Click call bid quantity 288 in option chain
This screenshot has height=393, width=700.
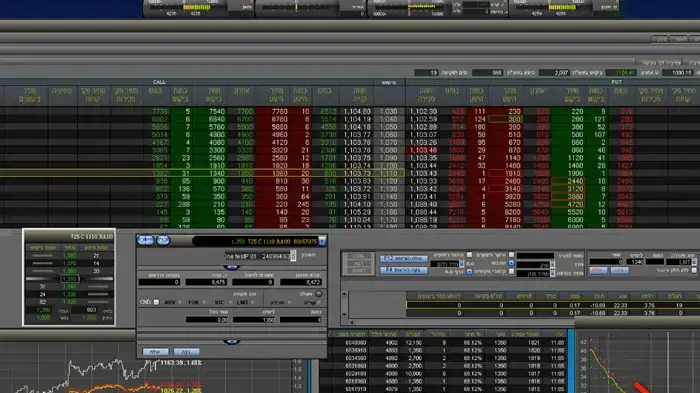183,204
